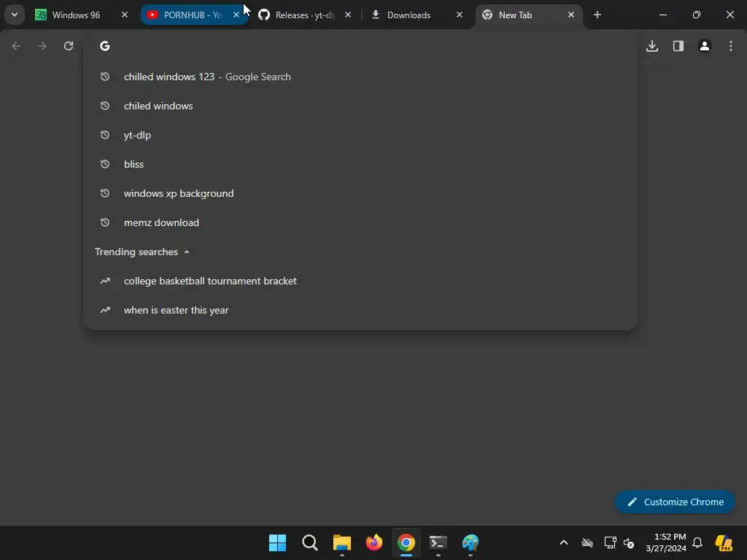
Task: Switch to the Releases yt-dlp GitHub tab
Action: (x=304, y=15)
